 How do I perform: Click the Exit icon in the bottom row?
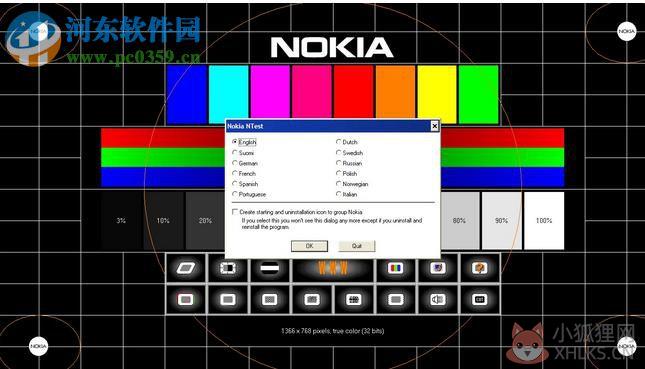(x=479, y=299)
